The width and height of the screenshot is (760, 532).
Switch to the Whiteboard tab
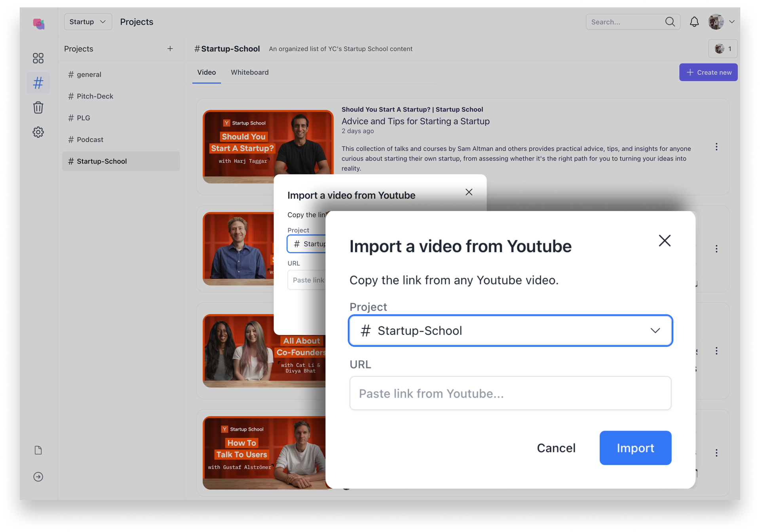pyautogui.click(x=250, y=72)
